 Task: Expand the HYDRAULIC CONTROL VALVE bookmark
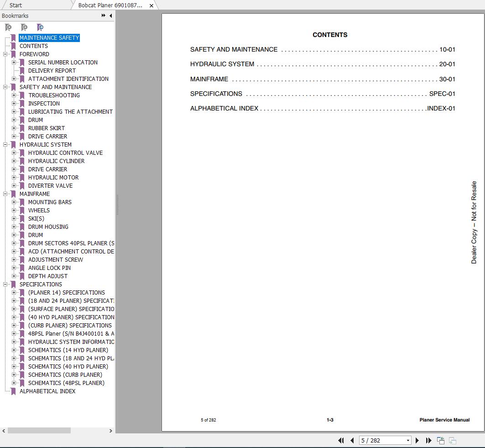[x=14, y=153]
